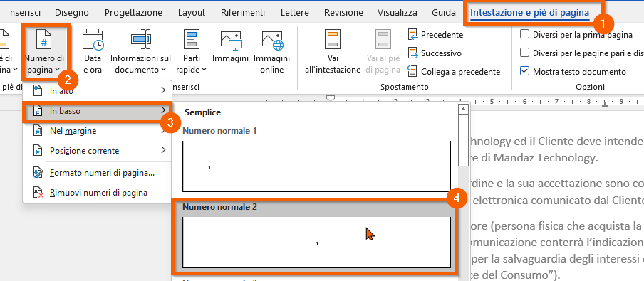The height and width of the screenshot is (281, 644).
Task: Switch to the Riferimenti ribbon tab
Action: 243,12
